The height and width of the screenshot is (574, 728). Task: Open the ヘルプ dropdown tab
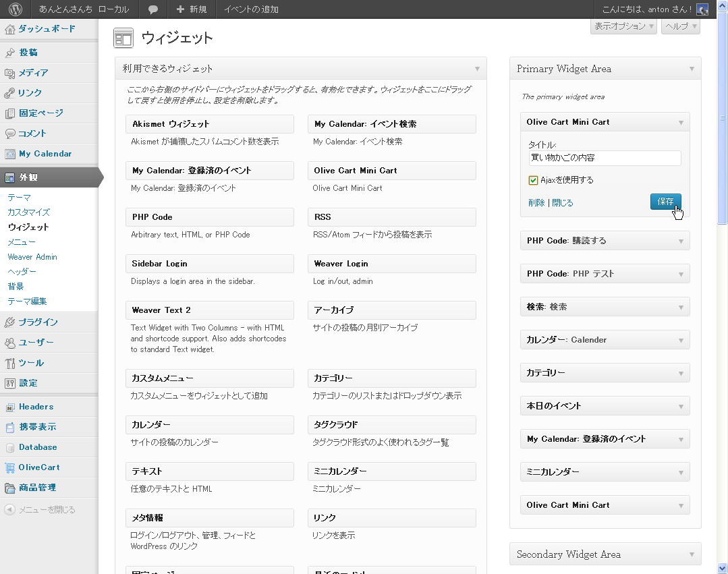tap(681, 26)
